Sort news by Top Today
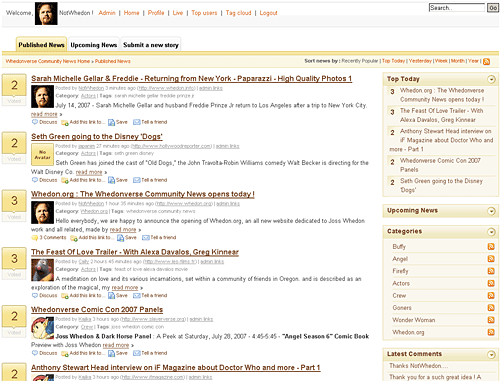 (393, 61)
